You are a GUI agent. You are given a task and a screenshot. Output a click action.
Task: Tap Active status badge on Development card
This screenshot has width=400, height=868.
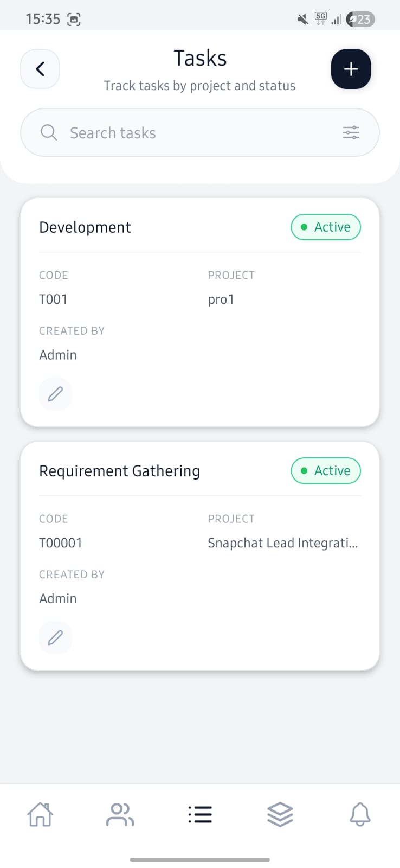coord(326,227)
